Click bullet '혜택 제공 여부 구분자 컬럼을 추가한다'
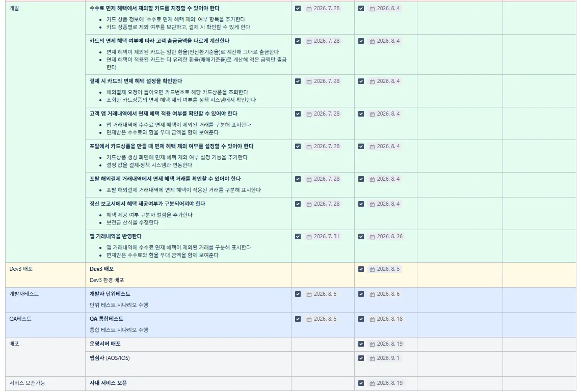Screen dimensions: 581x392 click(x=149, y=215)
